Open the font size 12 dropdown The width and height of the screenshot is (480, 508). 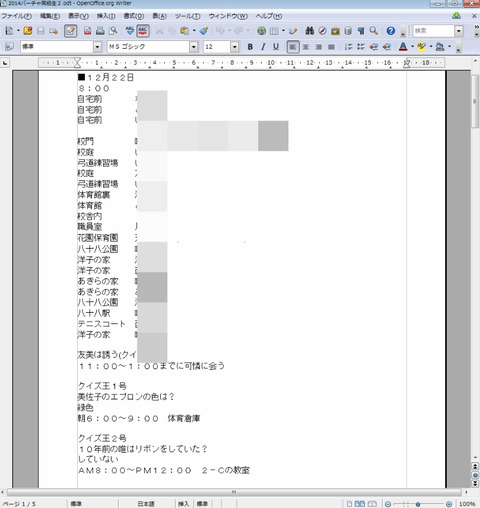(235, 47)
